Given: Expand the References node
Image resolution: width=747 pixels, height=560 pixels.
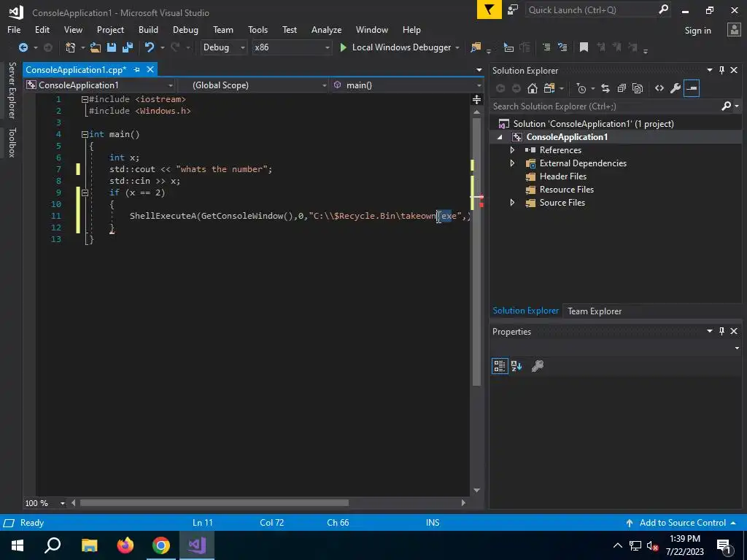Looking at the screenshot, I should point(512,150).
